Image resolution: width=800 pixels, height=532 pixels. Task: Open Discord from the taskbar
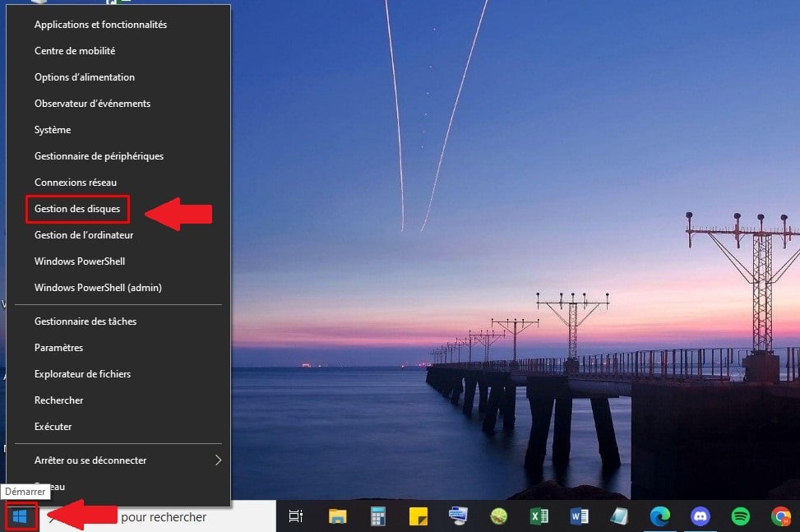tap(700, 516)
